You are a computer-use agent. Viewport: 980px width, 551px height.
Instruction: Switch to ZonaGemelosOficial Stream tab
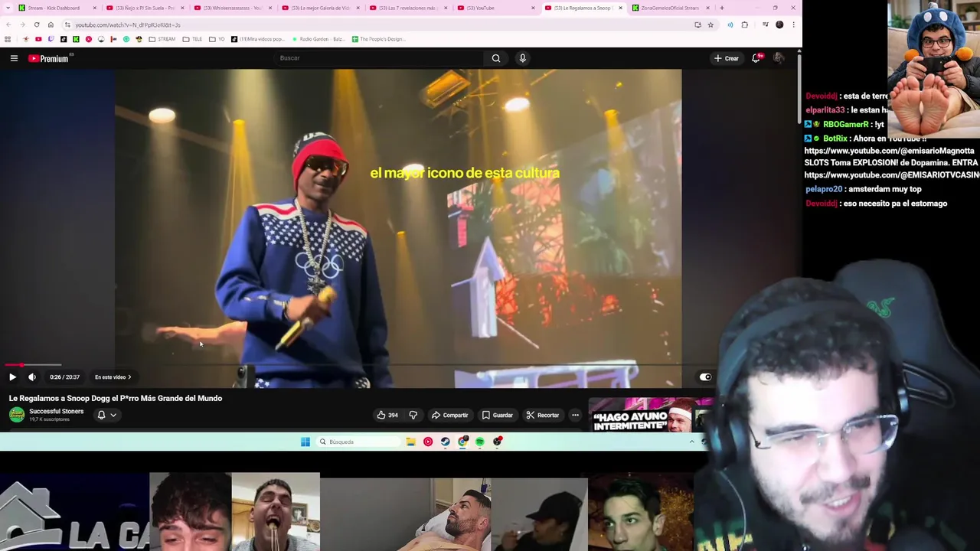670,8
